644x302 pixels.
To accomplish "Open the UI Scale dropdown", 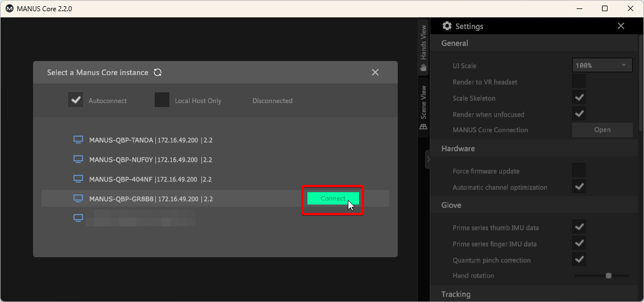I will click(602, 66).
